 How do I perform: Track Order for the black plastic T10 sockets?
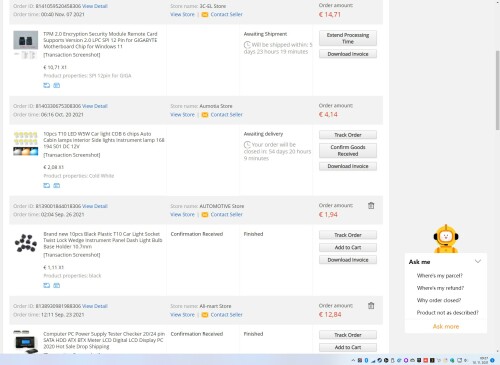point(348,235)
